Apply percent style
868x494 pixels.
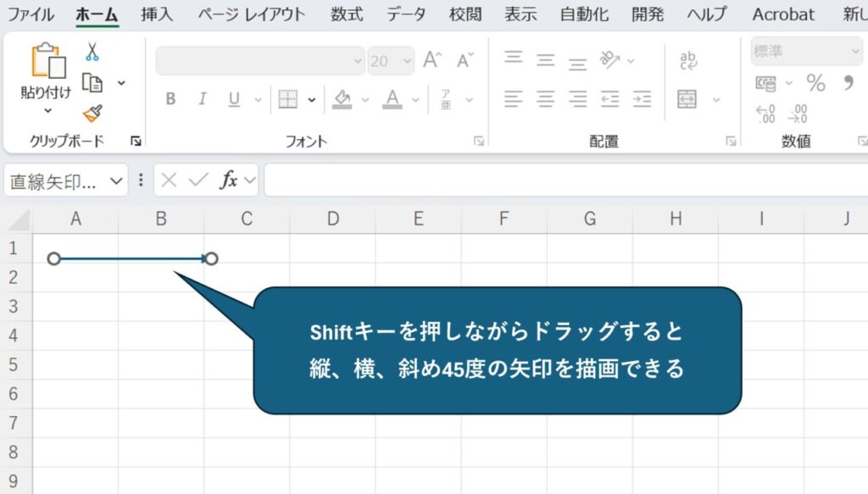coord(815,84)
